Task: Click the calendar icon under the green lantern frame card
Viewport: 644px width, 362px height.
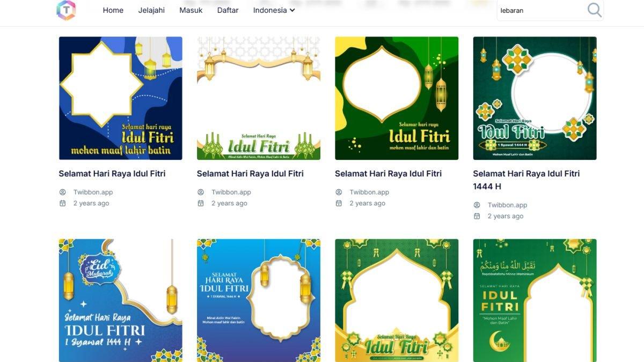Action: click(x=339, y=203)
